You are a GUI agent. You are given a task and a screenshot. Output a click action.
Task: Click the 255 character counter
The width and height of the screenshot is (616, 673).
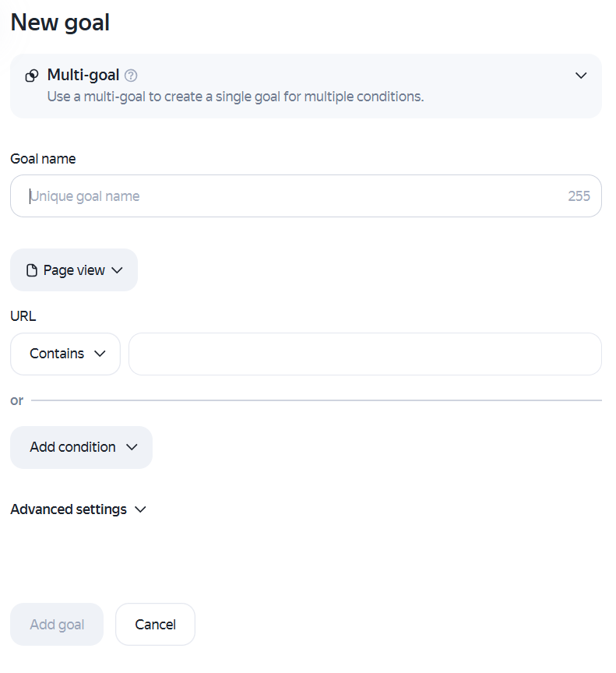(x=579, y=196)
